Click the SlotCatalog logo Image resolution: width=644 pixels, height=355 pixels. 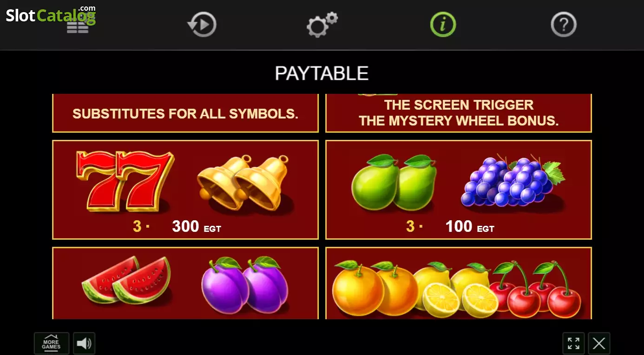(51, 15)
